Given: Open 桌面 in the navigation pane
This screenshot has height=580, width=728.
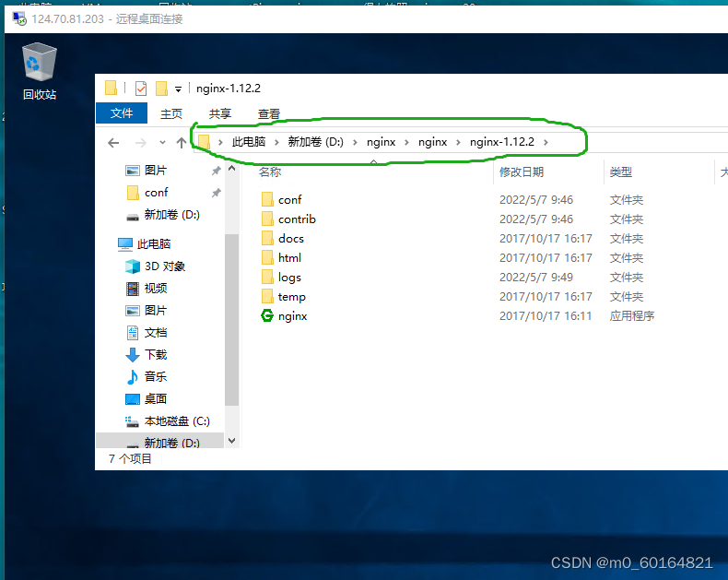Looking at the screenshot, I should coord(156,398).
